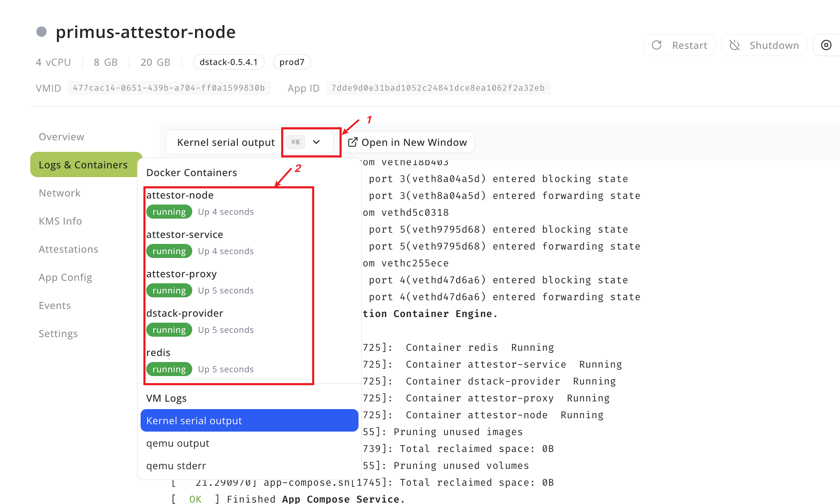The height and width of the screenshot is (504, 840).
Task: Open the Network sidebar tab
Action: [60, 193]
